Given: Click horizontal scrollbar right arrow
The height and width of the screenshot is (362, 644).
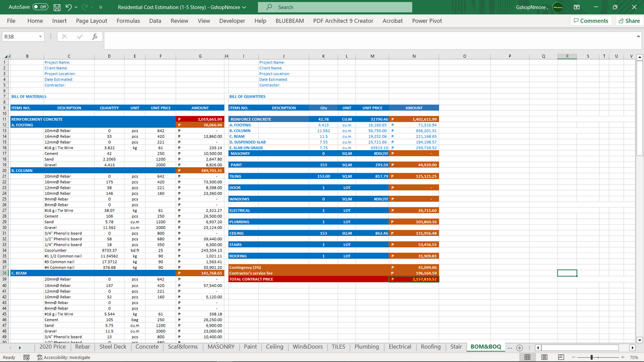Looking at the screenshot, I should click(632, 347).
